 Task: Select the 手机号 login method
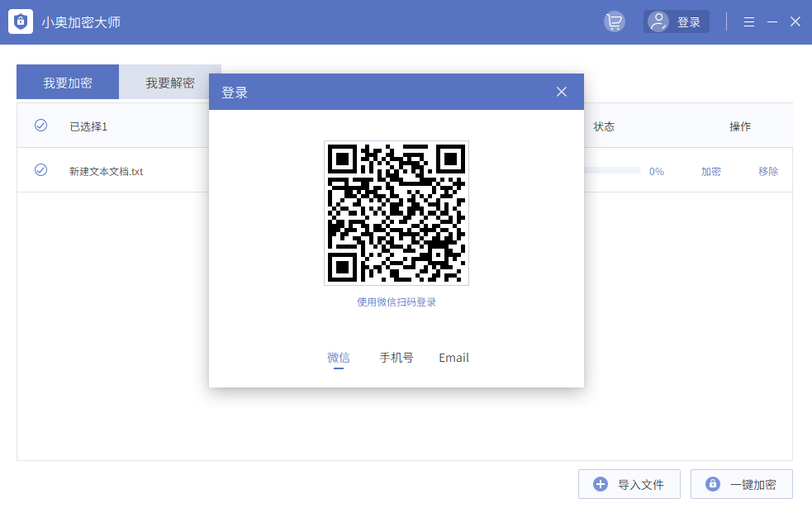tap(397, 358)
